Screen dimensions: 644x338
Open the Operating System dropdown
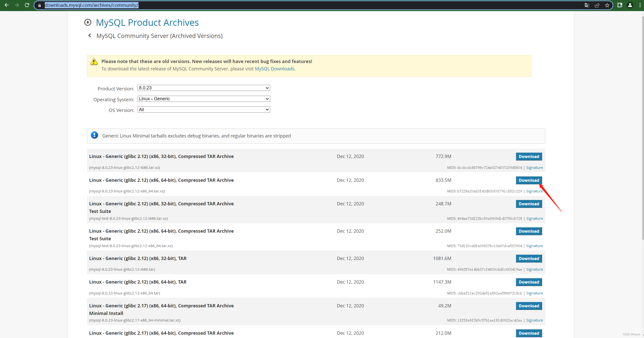pos(204,99)
